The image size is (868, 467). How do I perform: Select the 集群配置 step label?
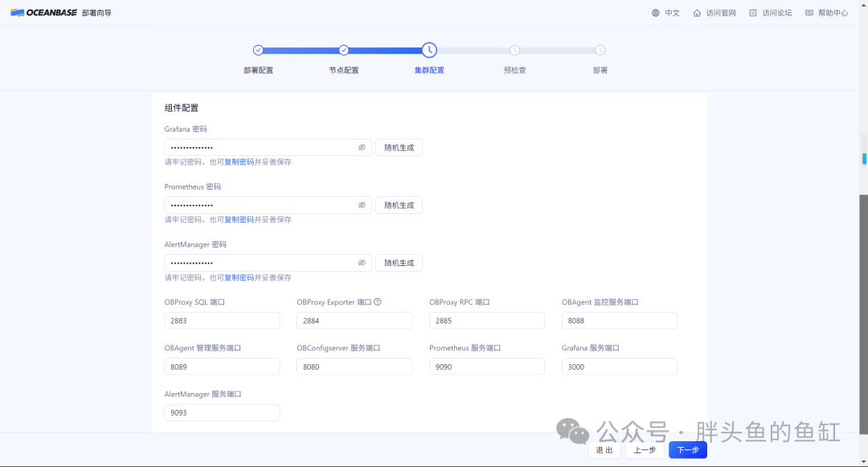coord(429,70)
